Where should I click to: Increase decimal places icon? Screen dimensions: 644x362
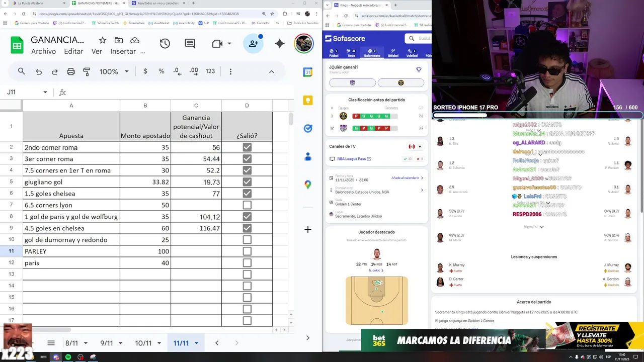pos(194,71)
